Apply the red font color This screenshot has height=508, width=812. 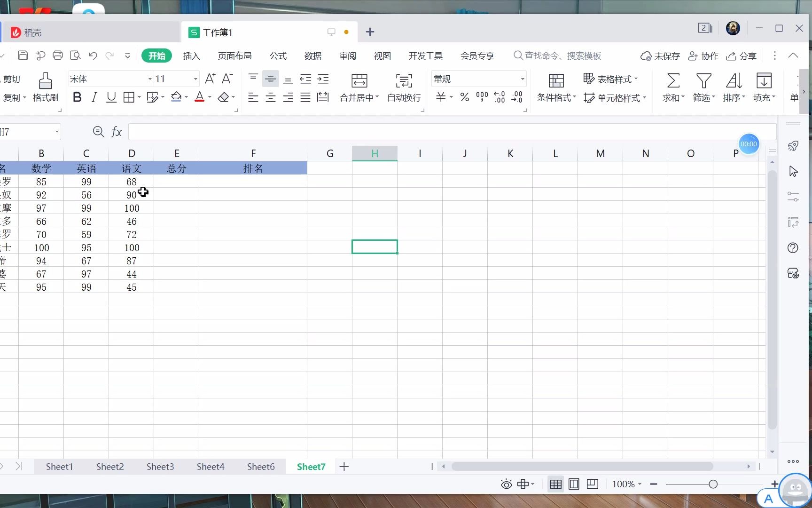click(x=200, y=97)
